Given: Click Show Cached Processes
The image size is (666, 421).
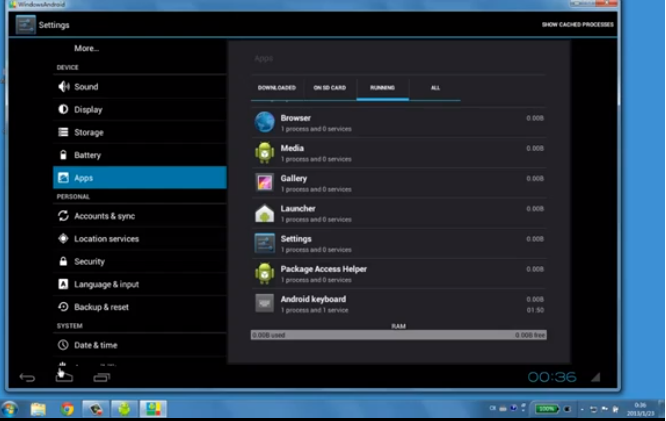Looking at the screenshot, I should (578, 24).
